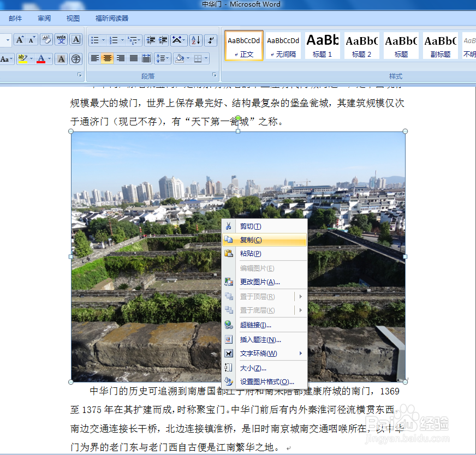Click the Grow Font icon
Image resolution: width=476 pixels, height=455 pixels.
click(x=20, y=39)
